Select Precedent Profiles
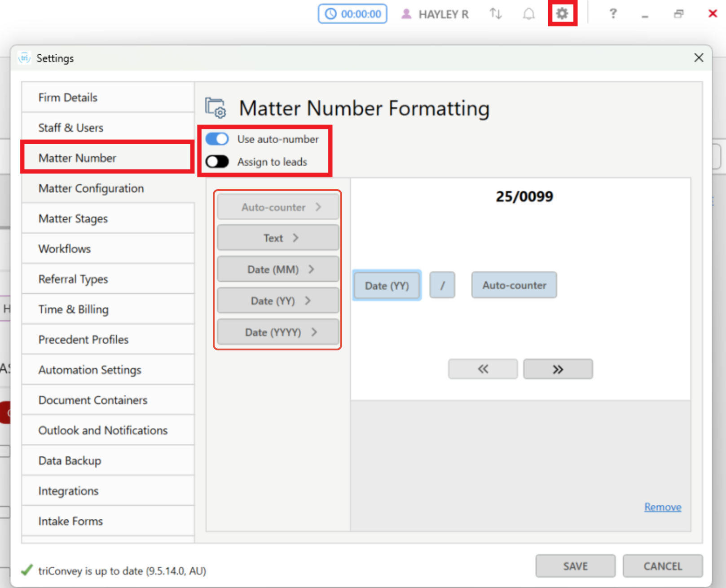 108,339
